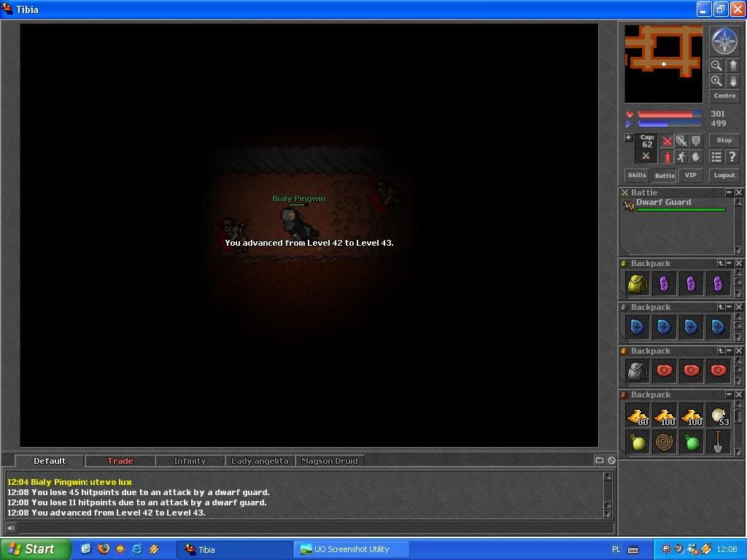Viewport: 747px width, 560px height.
Task: Go up a level in blue-rune Backpack
Action: [x=721, y=307]
